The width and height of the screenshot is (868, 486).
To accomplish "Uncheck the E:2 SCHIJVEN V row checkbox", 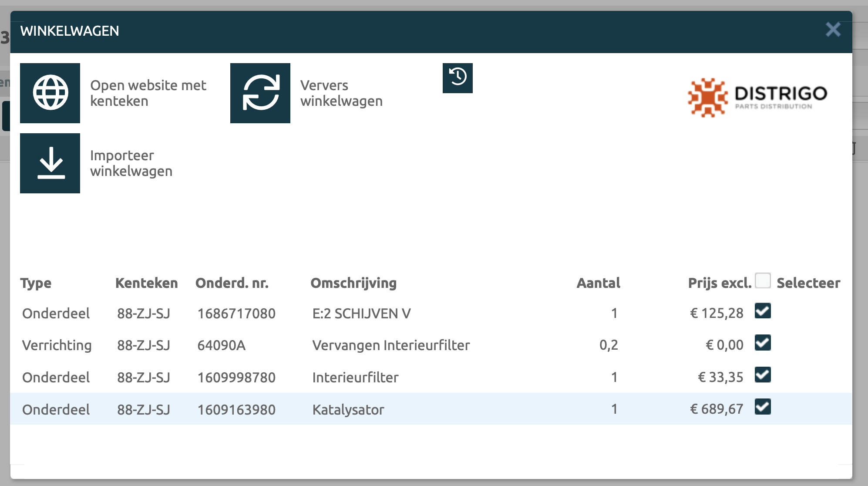I will tap(763, 311).
